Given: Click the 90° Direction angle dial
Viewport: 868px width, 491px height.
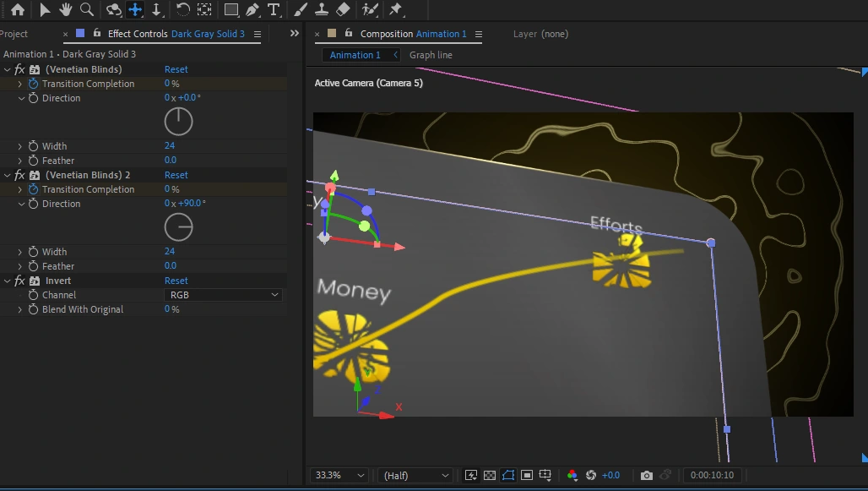Looking at the screenshot, I should (178, 227).
